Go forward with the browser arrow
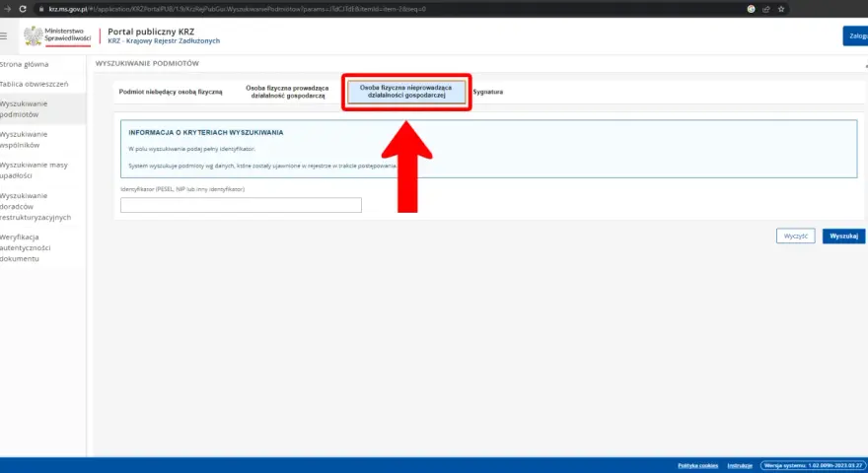 [7, 9]
